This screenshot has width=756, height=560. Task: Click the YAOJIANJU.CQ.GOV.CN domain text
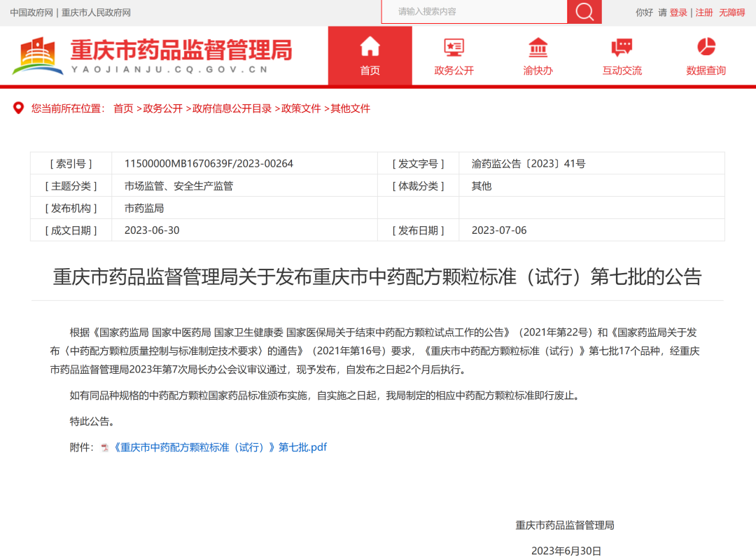point(169,69)
